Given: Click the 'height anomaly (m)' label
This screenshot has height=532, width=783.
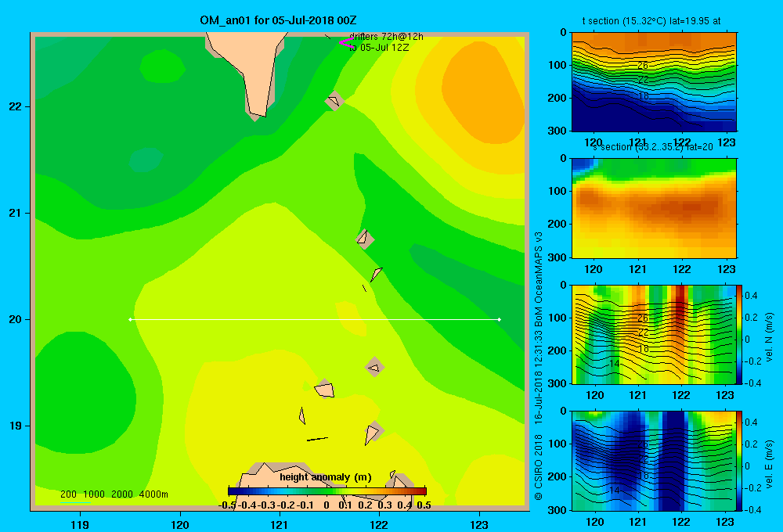Looking at the screenshot, I should [x=326, y=477].
